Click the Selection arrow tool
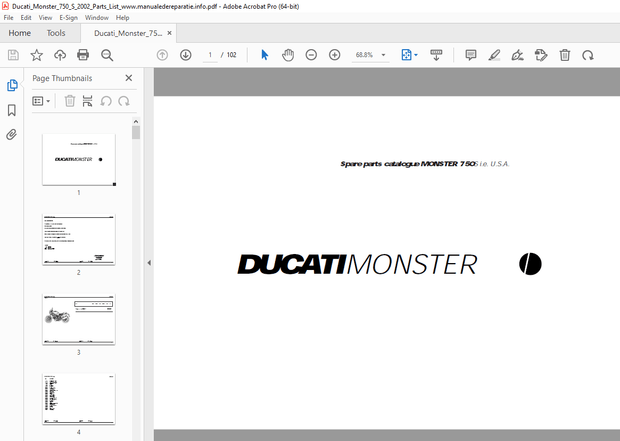The image size is (620, 441). [264, 55]
